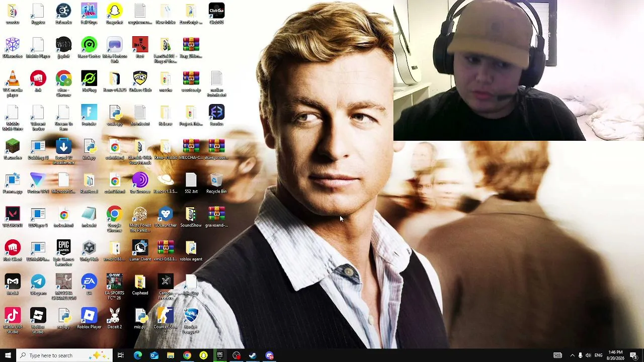Open Microsoft Edge from the taskbar

(137, 355)
